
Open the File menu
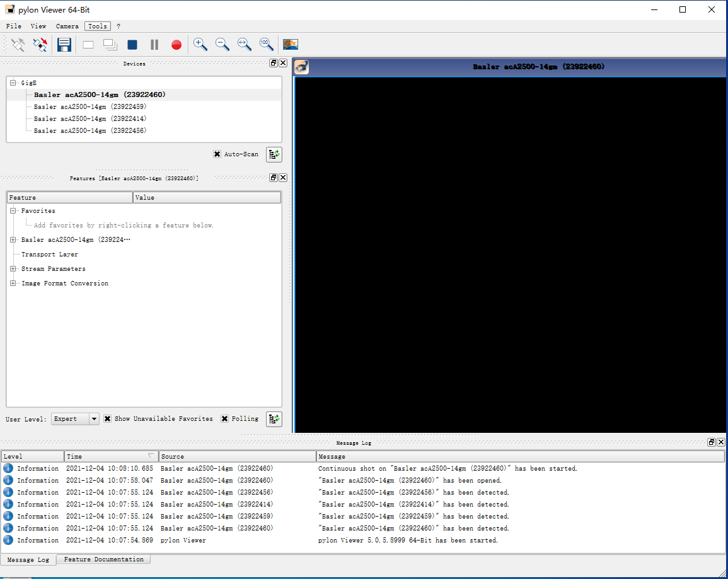coord(13,26)
